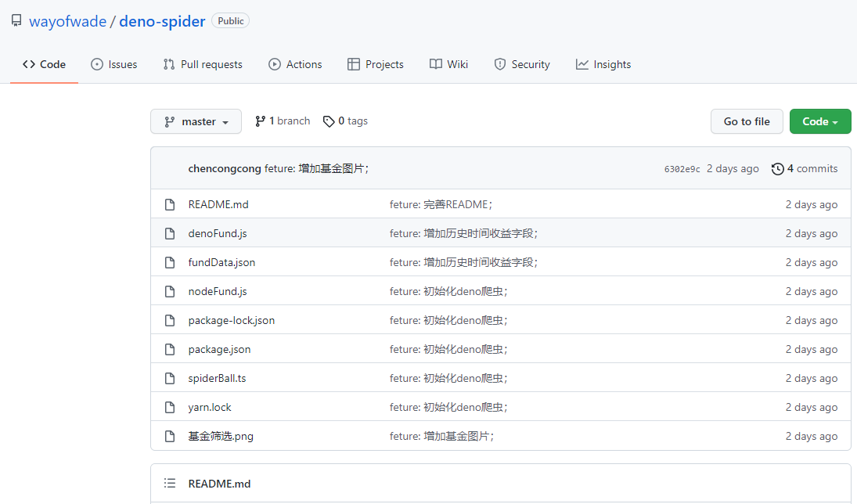Screen dimensions: 857x504
Task: Open the Projects tab
Action: coord(376,64)
